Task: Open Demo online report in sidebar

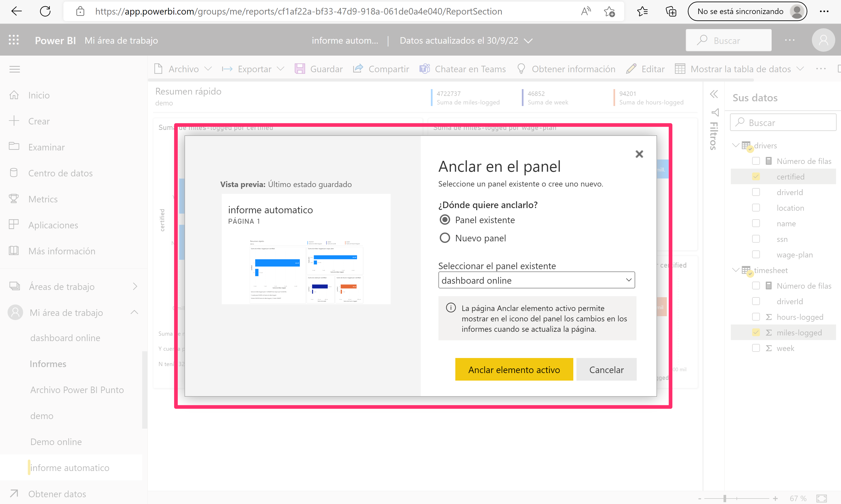Action: pos(56,442)
